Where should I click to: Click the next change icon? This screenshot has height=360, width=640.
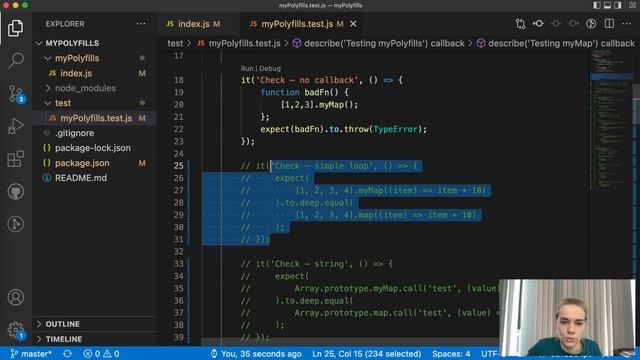[x=573, y=24]
